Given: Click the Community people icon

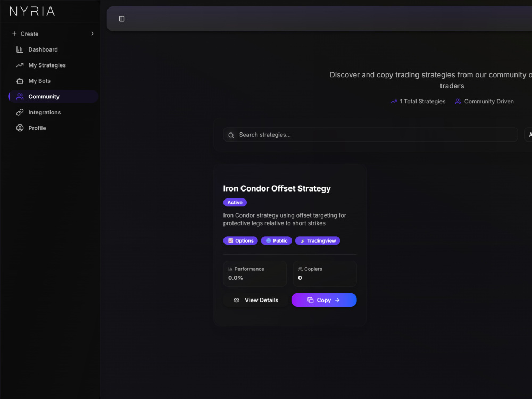Looking at the screenshot, I should click(x=20, y=96).
